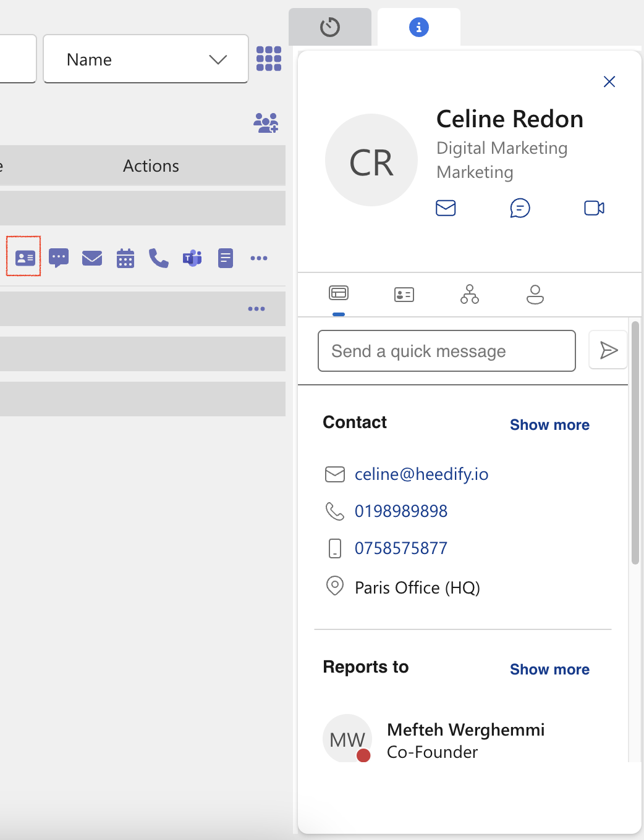Viewport: 644px width, 840px height.
Task: Click the mobile icon beside 0758575877
Action: pos(335,548)
